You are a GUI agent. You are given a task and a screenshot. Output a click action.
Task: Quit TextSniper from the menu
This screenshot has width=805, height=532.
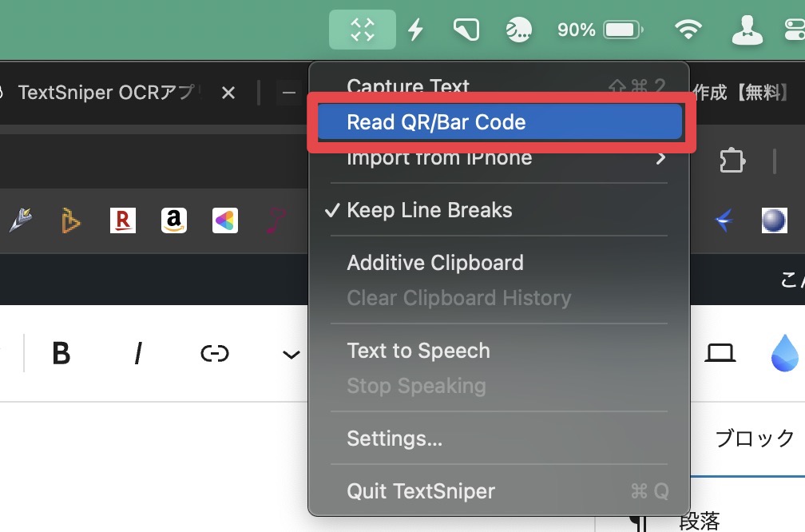point(499,491)
